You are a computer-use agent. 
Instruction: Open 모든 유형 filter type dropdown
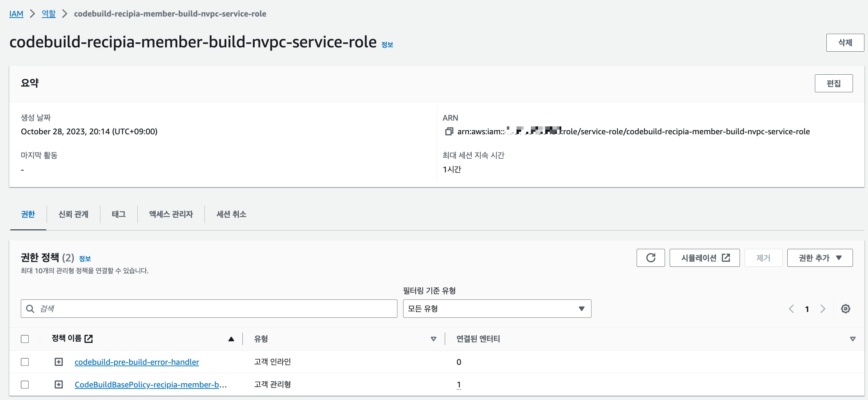tap(497, 309)
